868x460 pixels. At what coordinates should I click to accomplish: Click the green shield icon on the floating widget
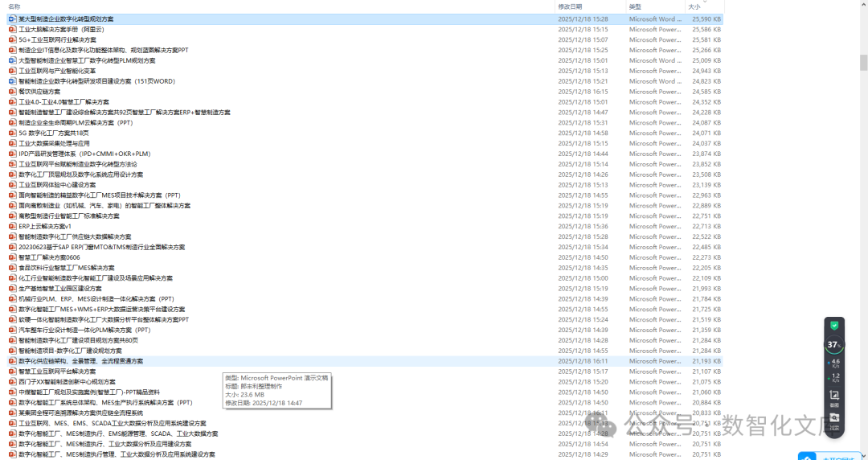click(834, 326)
